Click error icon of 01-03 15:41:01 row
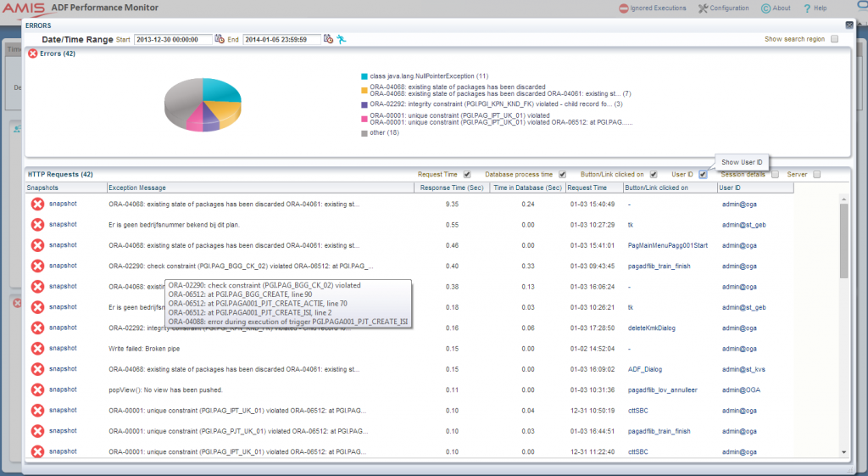 click(x=37, y=245)
